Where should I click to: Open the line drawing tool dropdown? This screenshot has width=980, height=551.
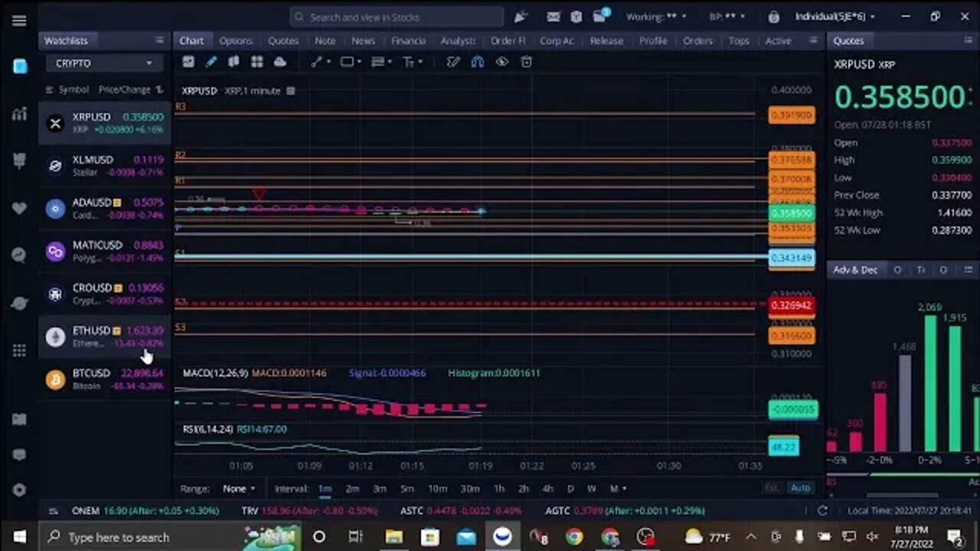tap(321, 62)
